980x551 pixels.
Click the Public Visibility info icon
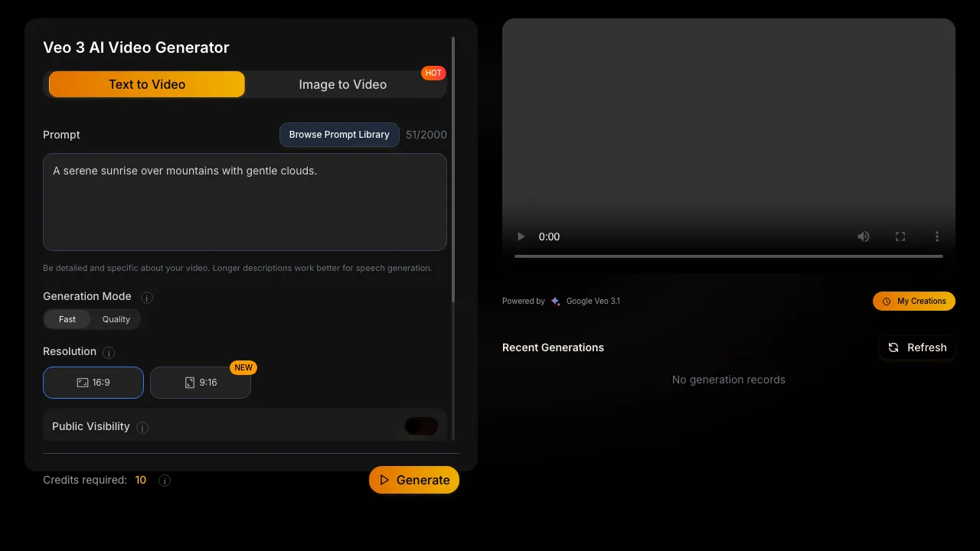tap(142, 428)
